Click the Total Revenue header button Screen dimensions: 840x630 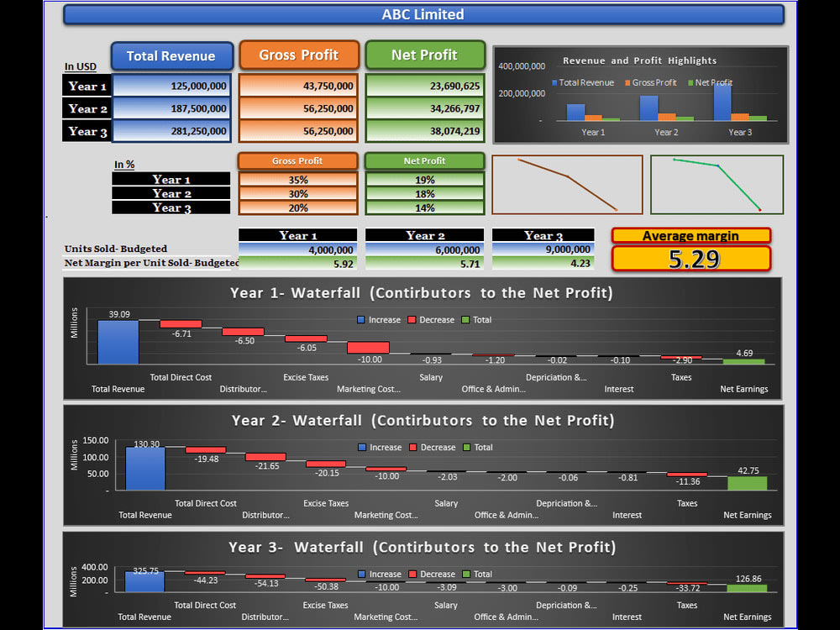pyautogui.click(x=171, y=56)
